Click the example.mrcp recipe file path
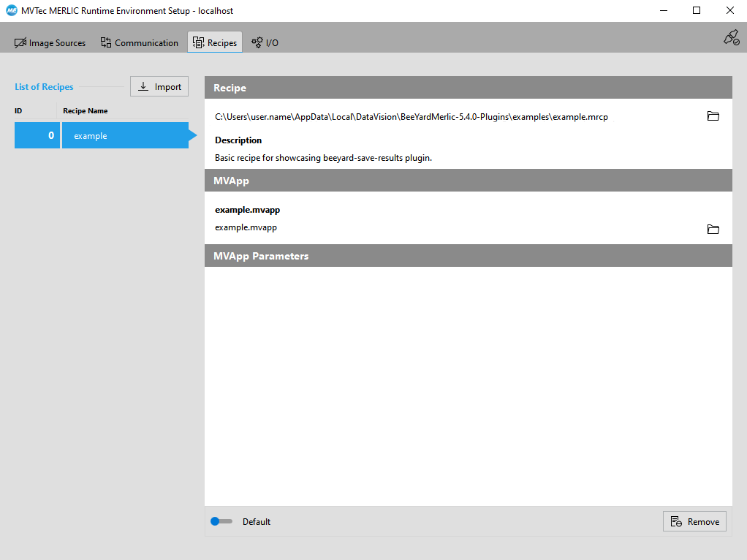Viewport: 747px width, 560px height. click(411, 116)
